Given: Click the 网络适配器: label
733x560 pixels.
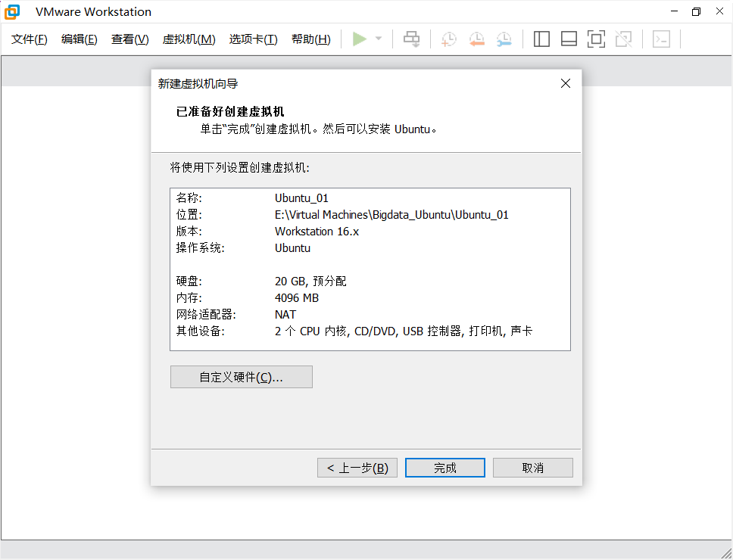Looking at the screenshot, I should 206,314.
